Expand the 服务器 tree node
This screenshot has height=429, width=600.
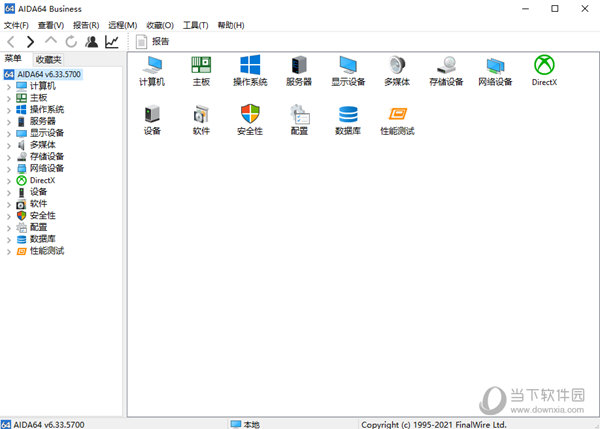[9, 122]
